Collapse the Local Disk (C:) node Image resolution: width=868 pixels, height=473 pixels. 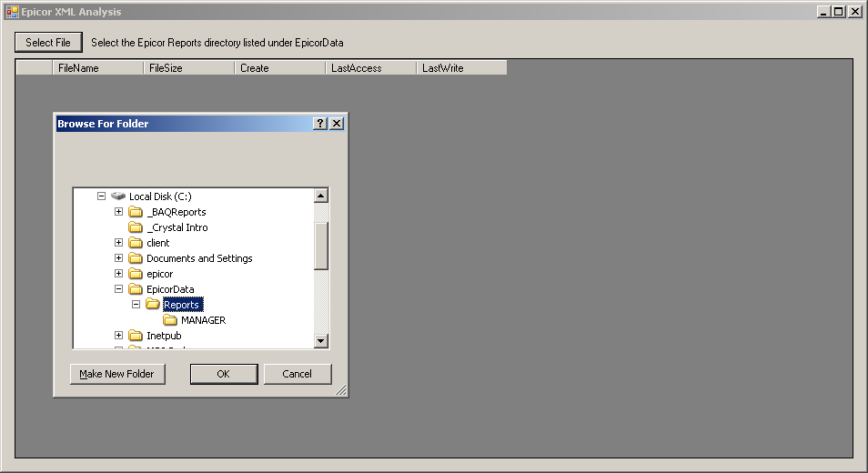coord(101,196)
